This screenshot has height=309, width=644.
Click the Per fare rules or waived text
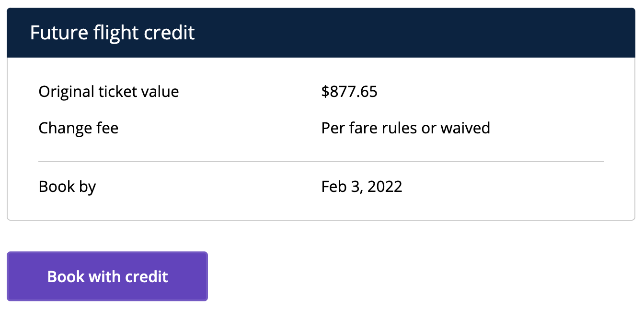[x=405, y=128]
